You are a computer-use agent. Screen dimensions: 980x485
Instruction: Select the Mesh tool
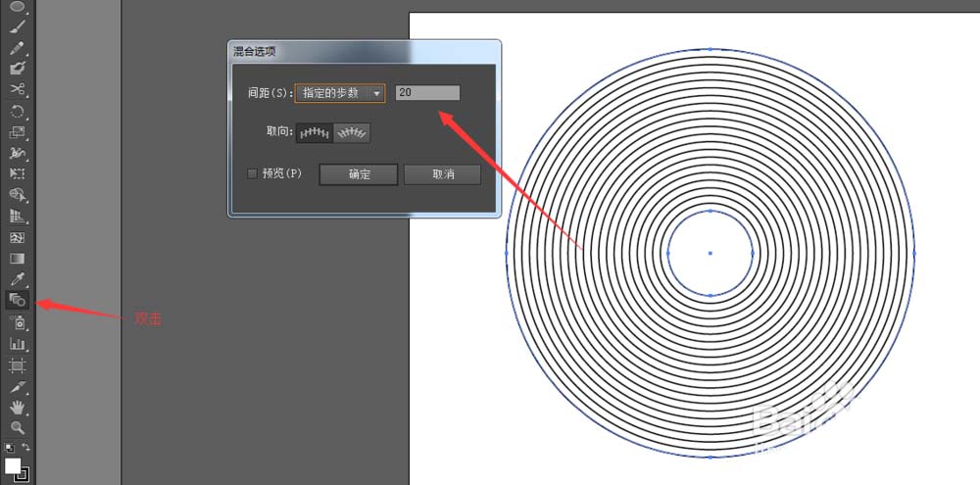[x=18, y=237]
